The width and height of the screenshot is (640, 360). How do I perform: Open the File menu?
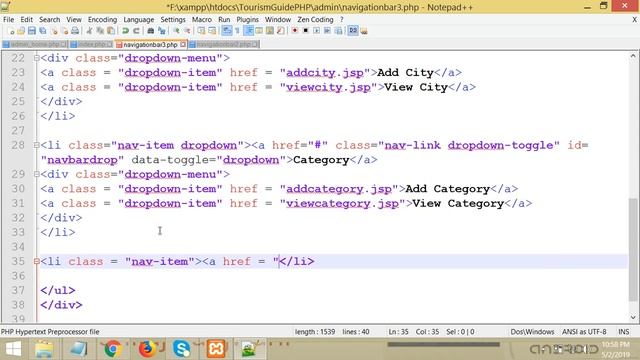tap(8, 20)
